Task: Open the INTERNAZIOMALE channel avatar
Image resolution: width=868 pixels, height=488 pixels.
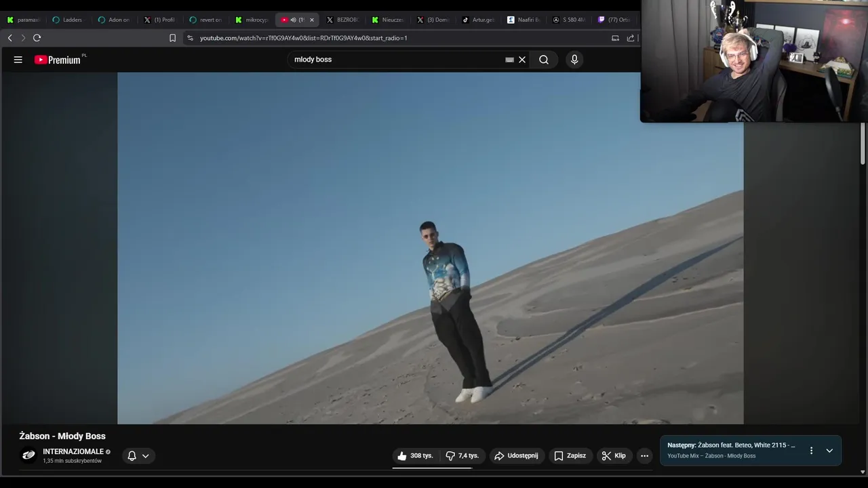Action: pyautogui.click(x=28, y=455)
